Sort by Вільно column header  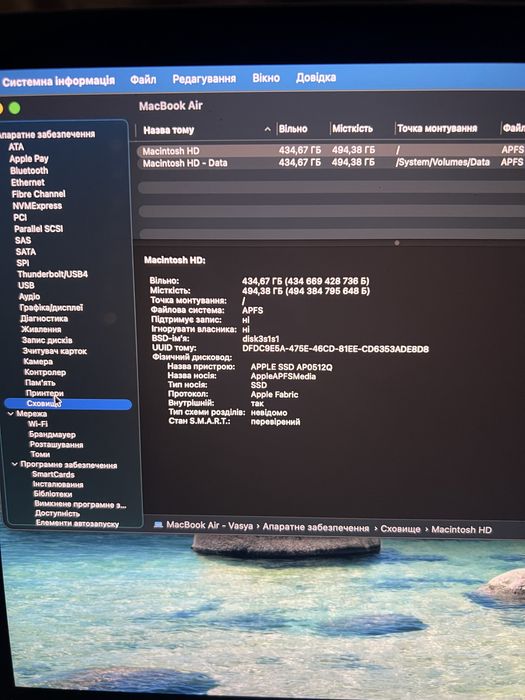point(293,129)
